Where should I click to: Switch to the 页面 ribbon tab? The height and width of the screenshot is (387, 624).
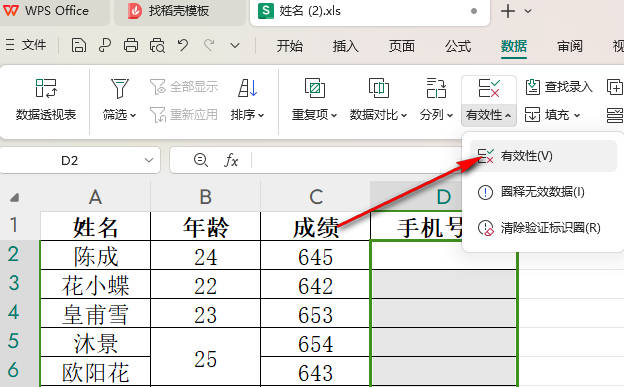[402, 47]
